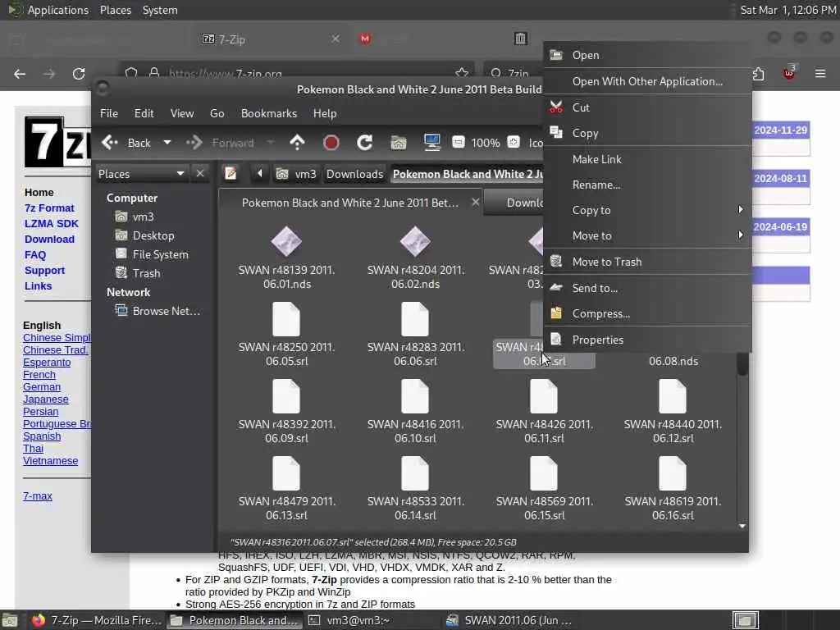
Task: Select SWAN r48619 2011.06.16.srl file
Action: [673, 489]
